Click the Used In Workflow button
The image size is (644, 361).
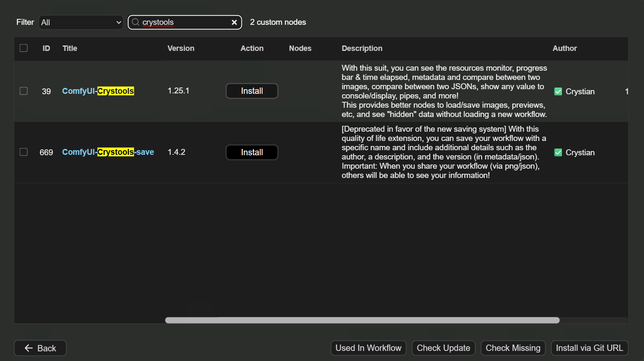coord(368,348)
